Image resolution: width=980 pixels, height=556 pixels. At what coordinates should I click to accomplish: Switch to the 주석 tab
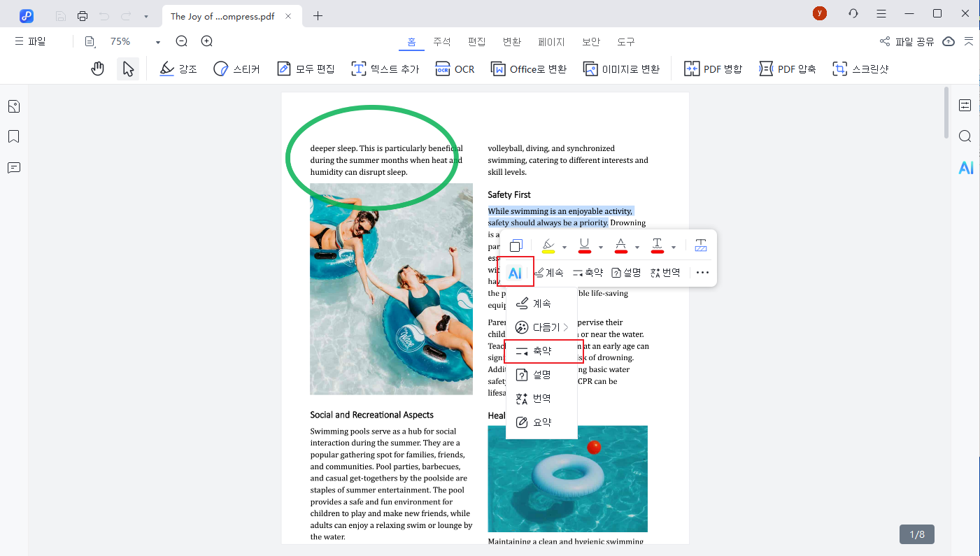[x=442, y=42]
